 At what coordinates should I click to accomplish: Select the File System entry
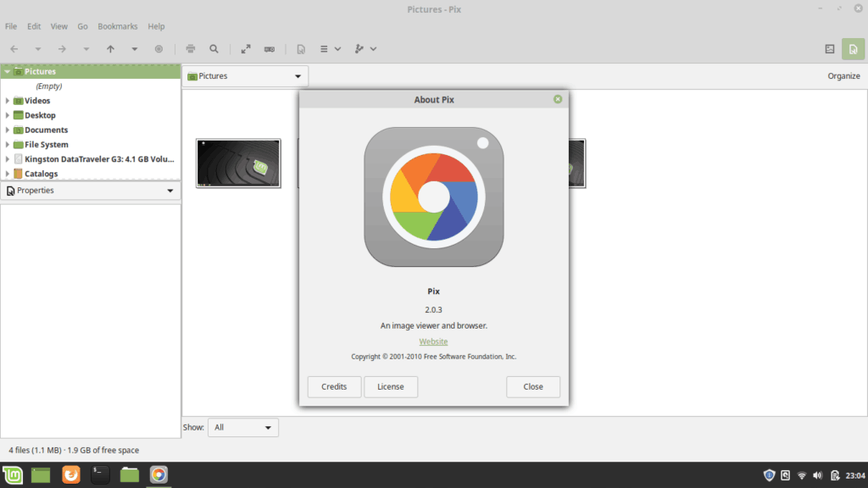coord(47,144)
